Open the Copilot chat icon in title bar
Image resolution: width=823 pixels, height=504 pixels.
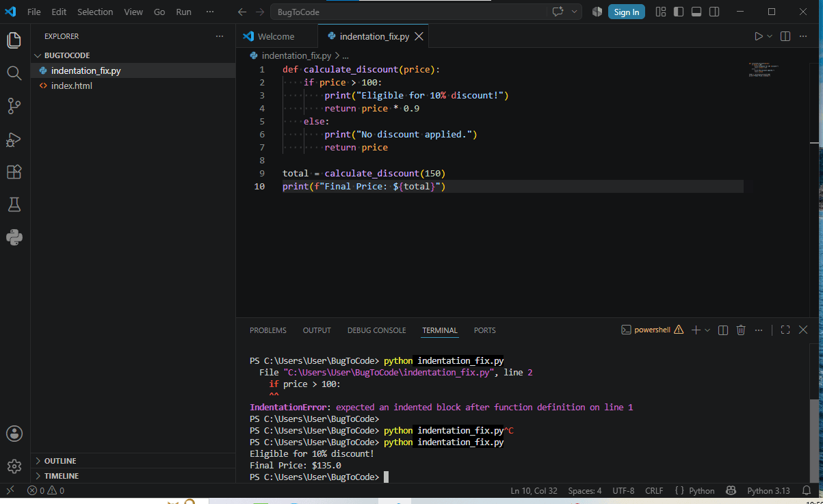click(x=558, y=12)
